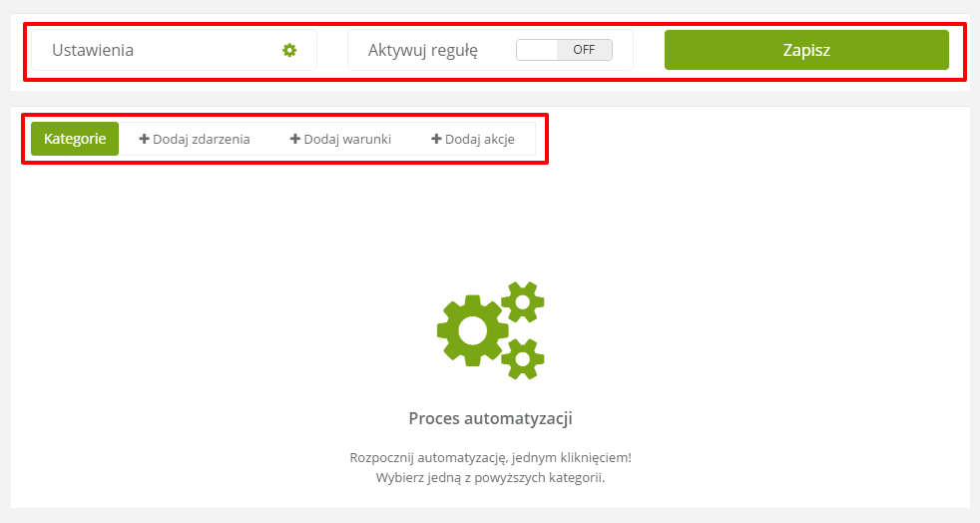Open the Dodaj akcje tab

tap(473, 139)
